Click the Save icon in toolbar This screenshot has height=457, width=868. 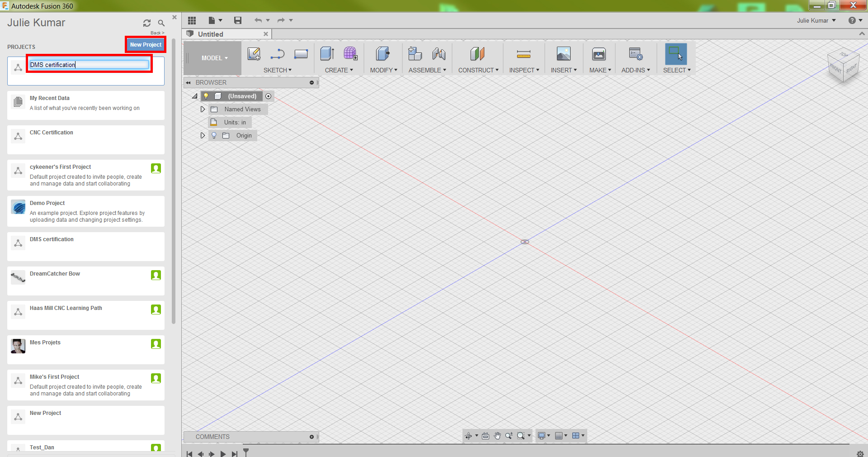pyautogui.click(x=238, y=20)
